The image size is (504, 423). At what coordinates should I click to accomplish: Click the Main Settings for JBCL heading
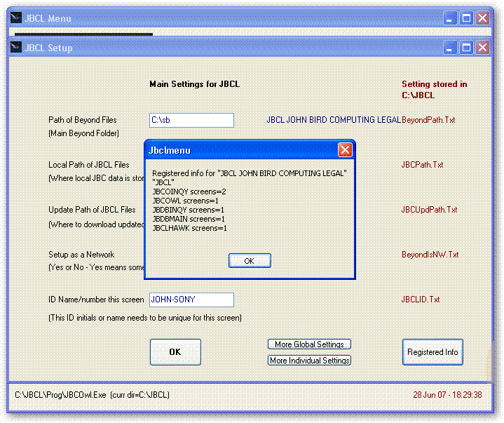194,84
